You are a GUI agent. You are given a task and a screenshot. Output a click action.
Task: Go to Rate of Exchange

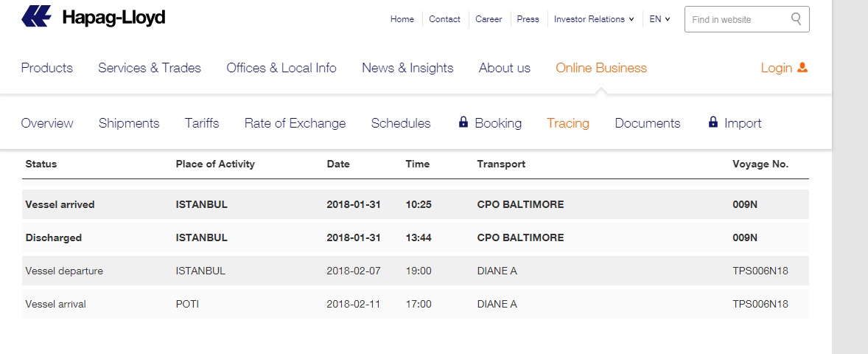[295, 123]
